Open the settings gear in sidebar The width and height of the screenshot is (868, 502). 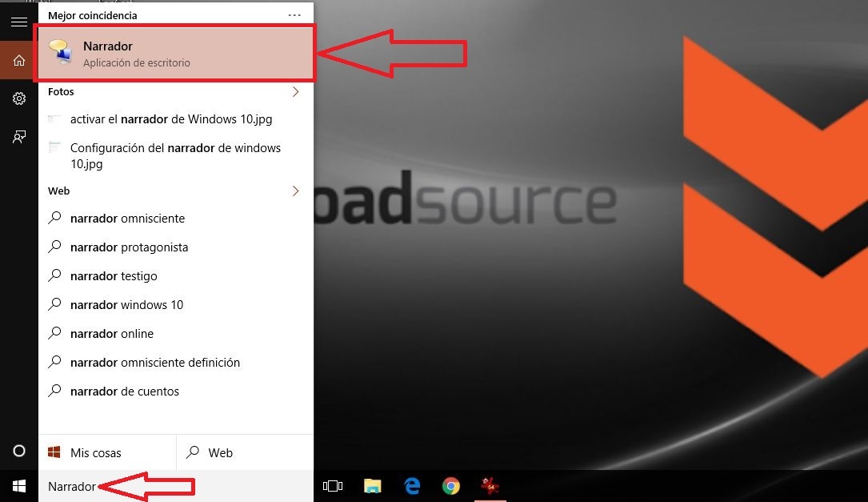pyautogui.click(x=19, y=98)
